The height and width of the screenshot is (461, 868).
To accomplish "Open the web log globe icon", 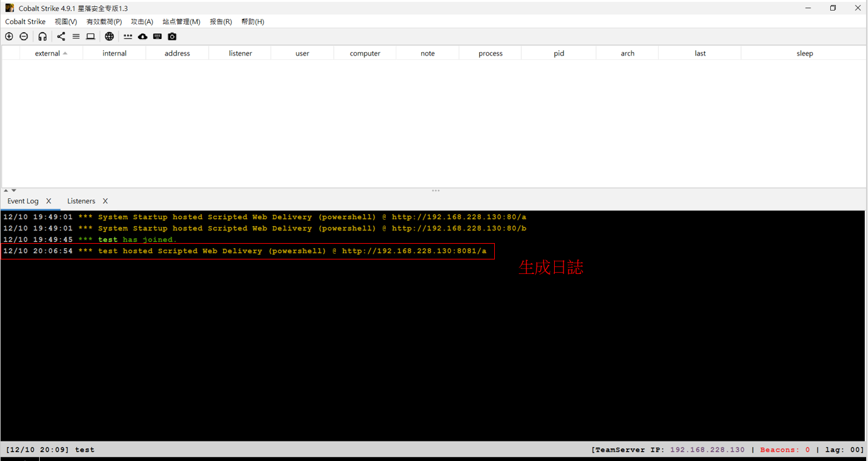I will (109, 37).
